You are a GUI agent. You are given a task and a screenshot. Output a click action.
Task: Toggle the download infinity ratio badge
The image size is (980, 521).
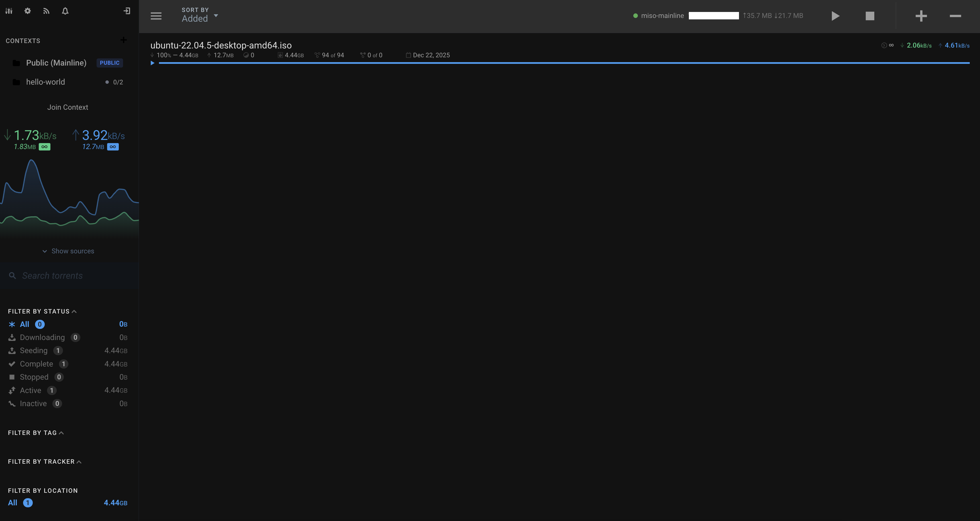[x=44, y=146]
